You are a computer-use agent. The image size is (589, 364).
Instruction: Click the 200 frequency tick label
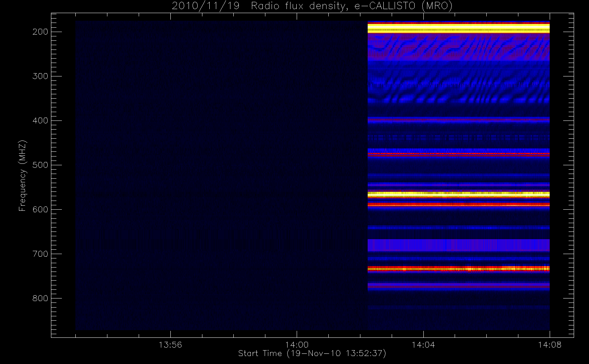click(40, 32)
